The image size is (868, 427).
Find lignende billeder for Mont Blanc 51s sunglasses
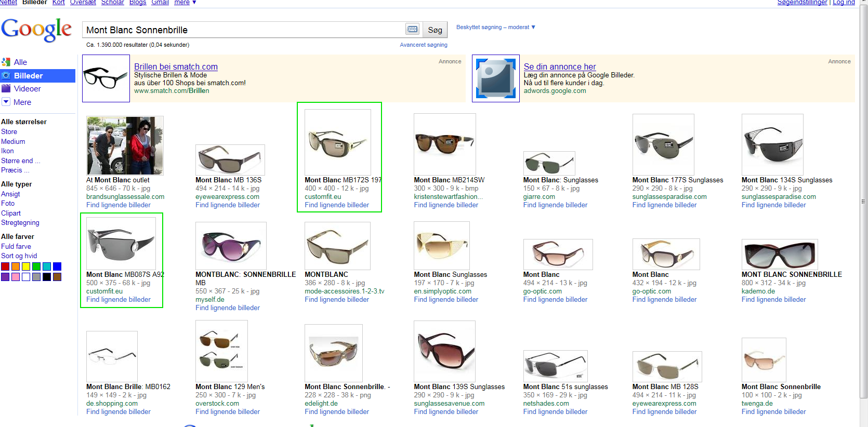point(555,412)
